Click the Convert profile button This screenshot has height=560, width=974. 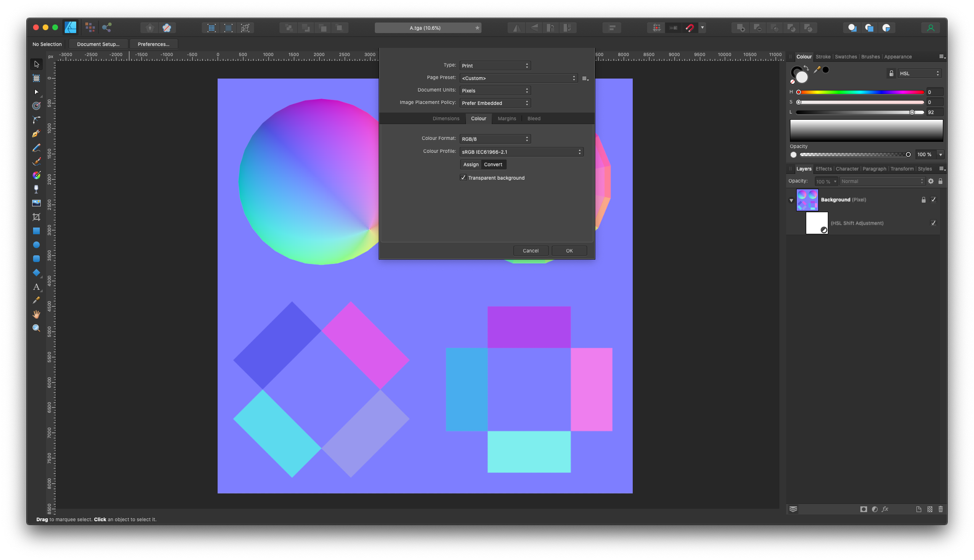click(x=493, y=164)
